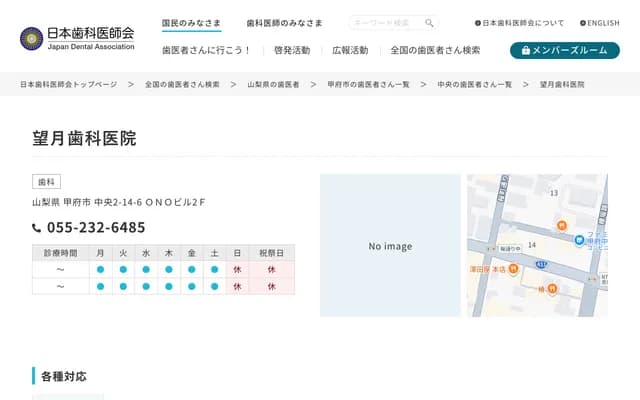Switch language via ENGLISH link
This screenshot has width=640, height=400.
[x=599, y=23]
